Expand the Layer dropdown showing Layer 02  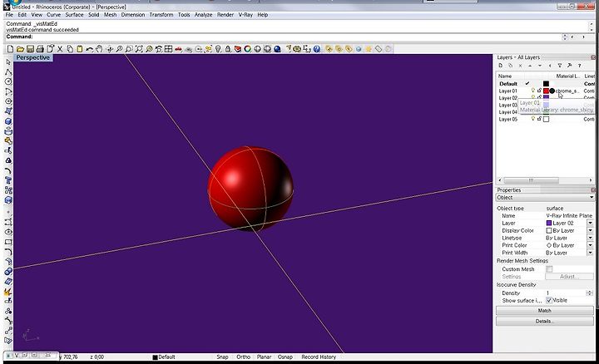click(x=590, y=224)
